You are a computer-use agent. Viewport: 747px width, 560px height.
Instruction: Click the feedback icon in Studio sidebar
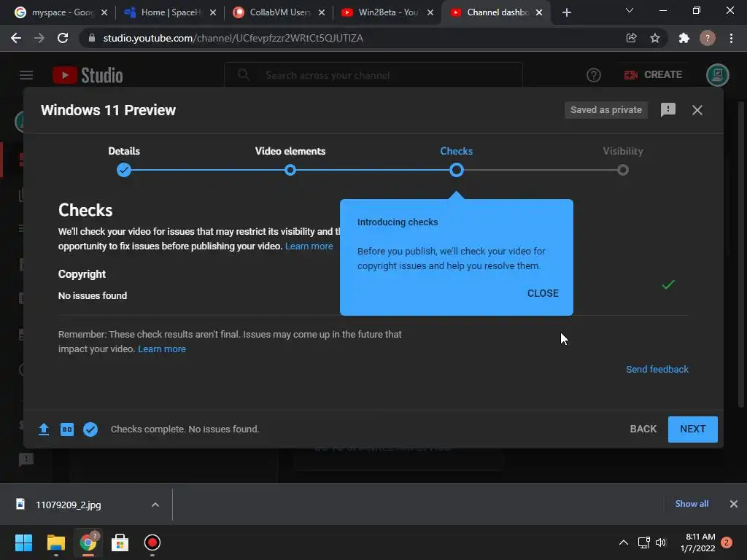coord(26,459)
